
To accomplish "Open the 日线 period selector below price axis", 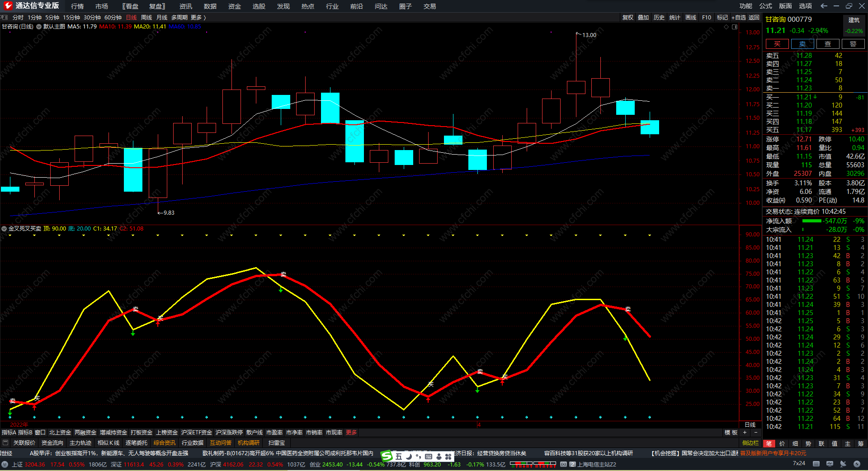I will point(750,425).
